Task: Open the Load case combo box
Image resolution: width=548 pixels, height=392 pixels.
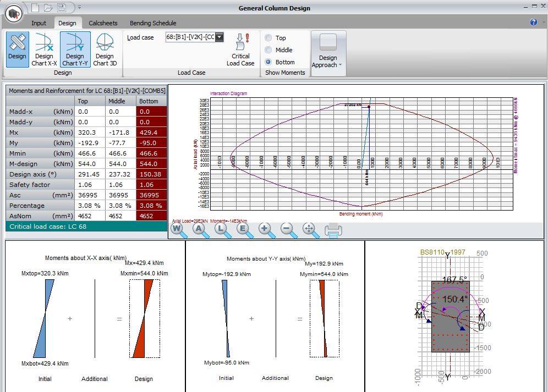Action: pos(194,37)
